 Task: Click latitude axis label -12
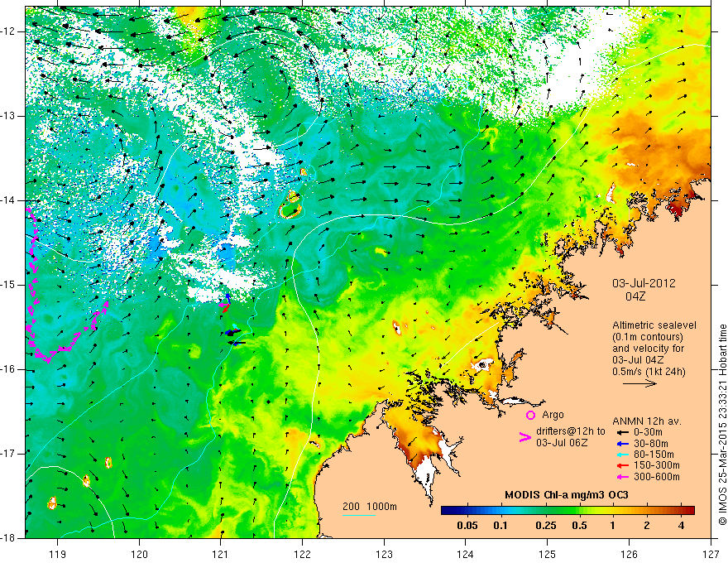8,31
